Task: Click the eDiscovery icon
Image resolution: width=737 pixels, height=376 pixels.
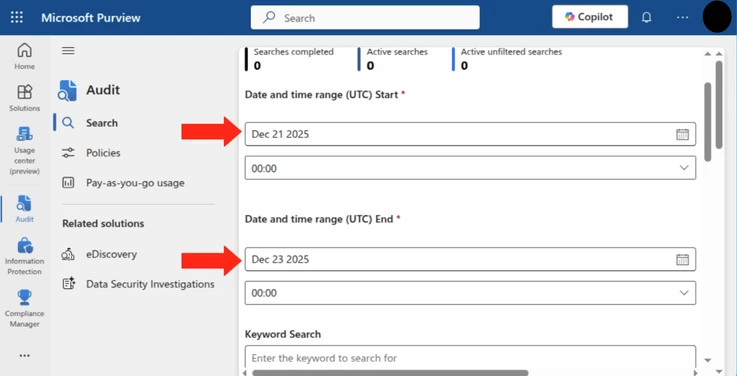Action: click(x=69, y=254)
